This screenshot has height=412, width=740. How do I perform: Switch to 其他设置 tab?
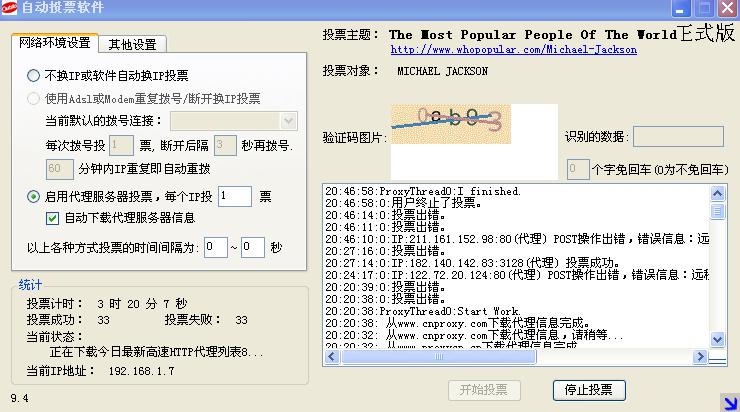pos(133,44)
